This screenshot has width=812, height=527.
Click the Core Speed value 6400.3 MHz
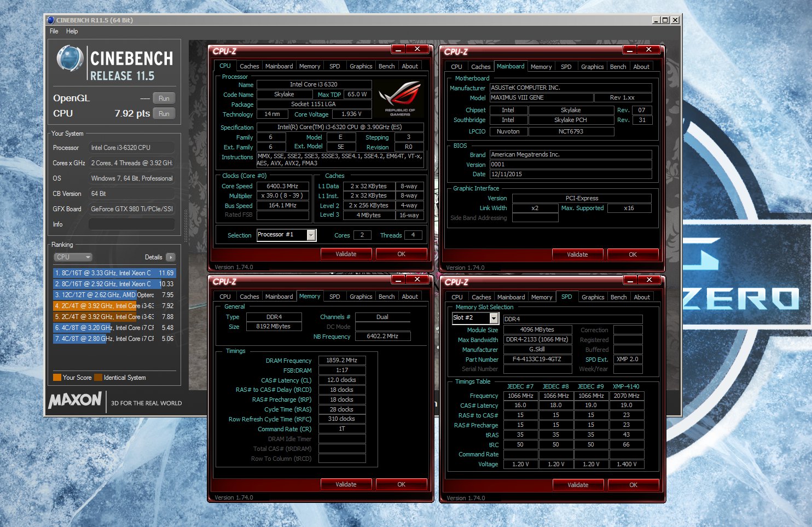pyautogui.click(x=282, y=186)
